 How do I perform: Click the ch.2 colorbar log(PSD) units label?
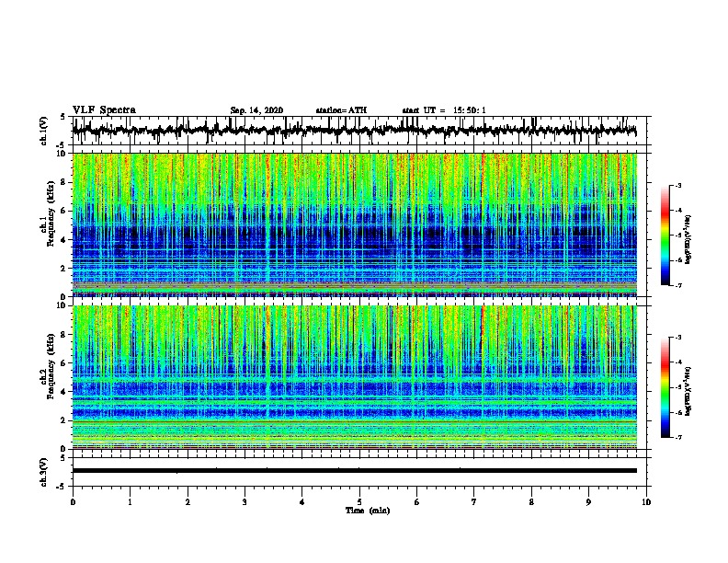(688, 392)
